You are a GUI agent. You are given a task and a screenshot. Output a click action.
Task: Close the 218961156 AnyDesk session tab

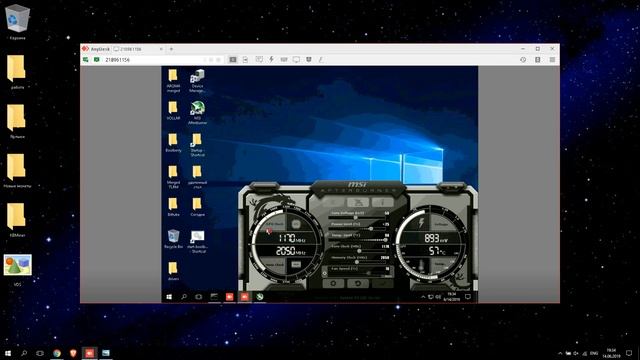click(x=161, y=49)
